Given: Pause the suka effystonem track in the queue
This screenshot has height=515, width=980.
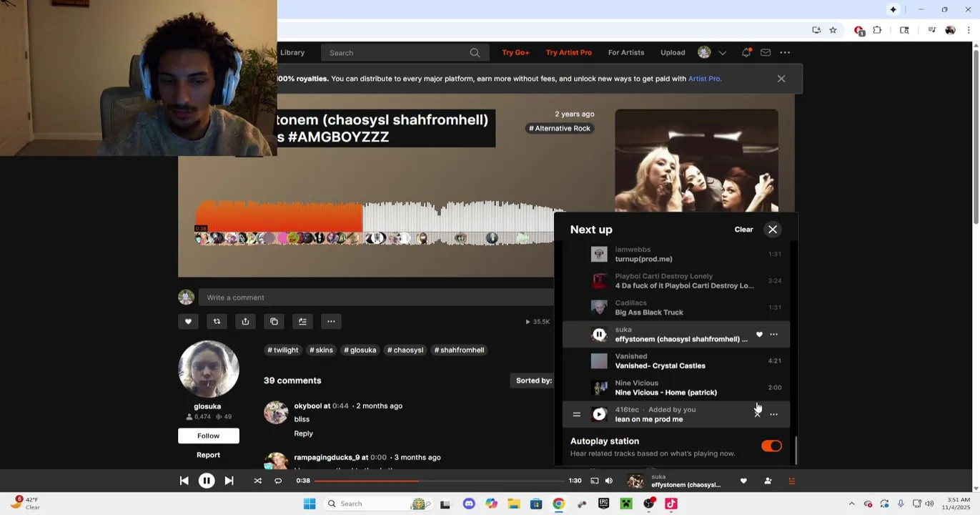Looking at the screenshot, I should tap(599, 335).
